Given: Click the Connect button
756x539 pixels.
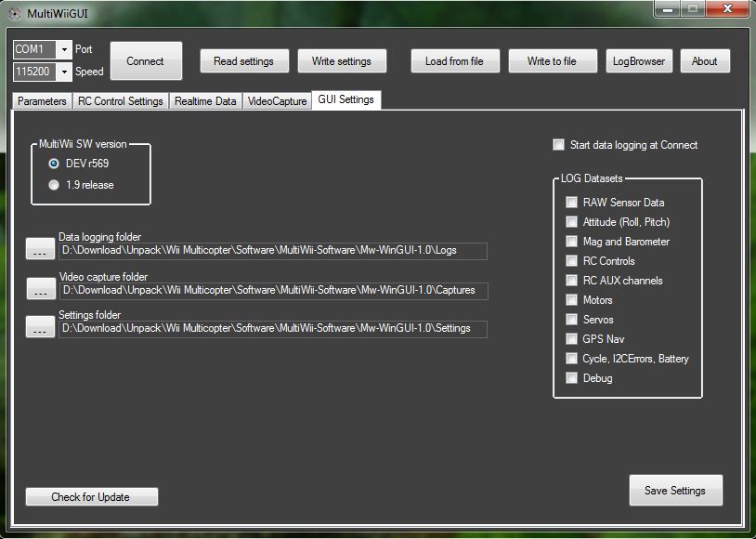Looking at the screenshot, I should [146, 60].
